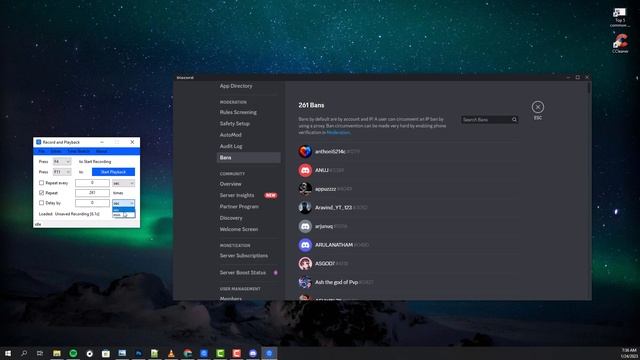Click the anthoni5214c username text

pos(330,151)
